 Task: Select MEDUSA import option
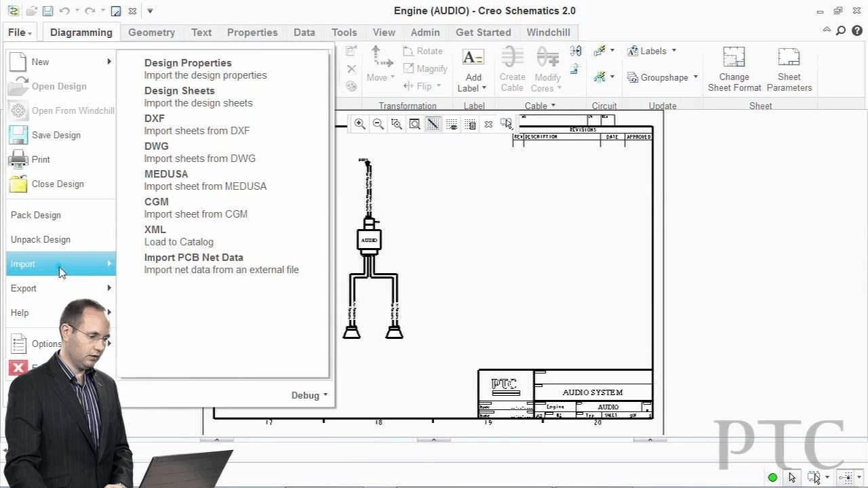[x=205, y=180]
